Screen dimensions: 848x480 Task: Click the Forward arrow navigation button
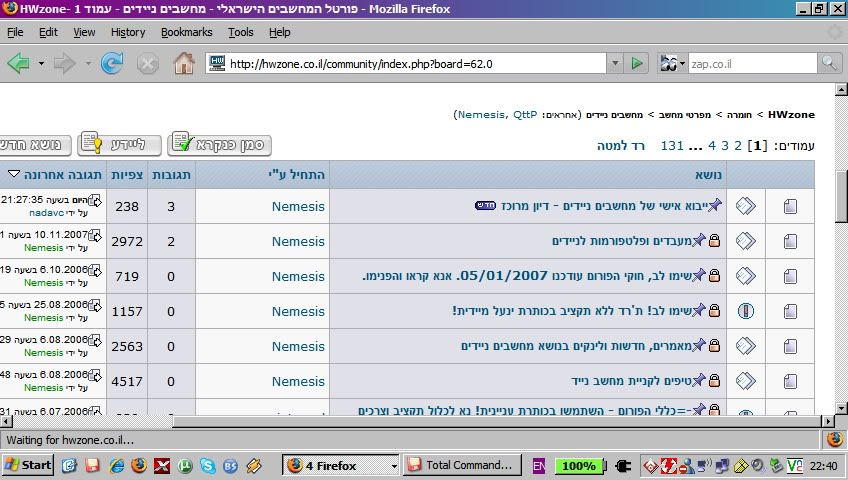(x=64, y=64)
